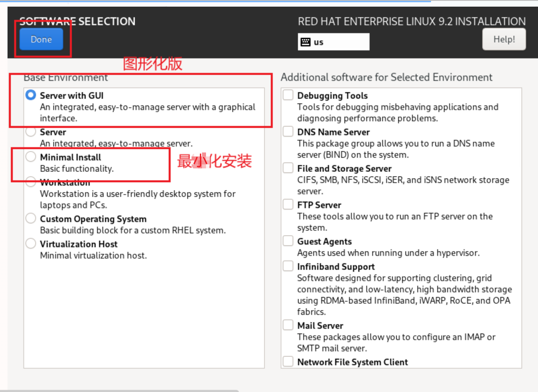Click the Infiniband Support description paragraph
The width and height of the screenshot is (538, 392).
(404, 295)
